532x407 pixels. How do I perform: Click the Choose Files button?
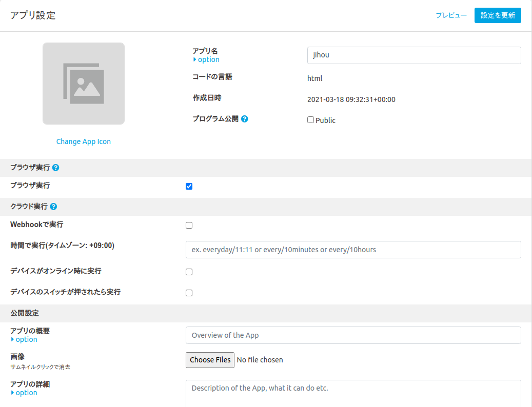pyautogui.click(x=210, y=360)
